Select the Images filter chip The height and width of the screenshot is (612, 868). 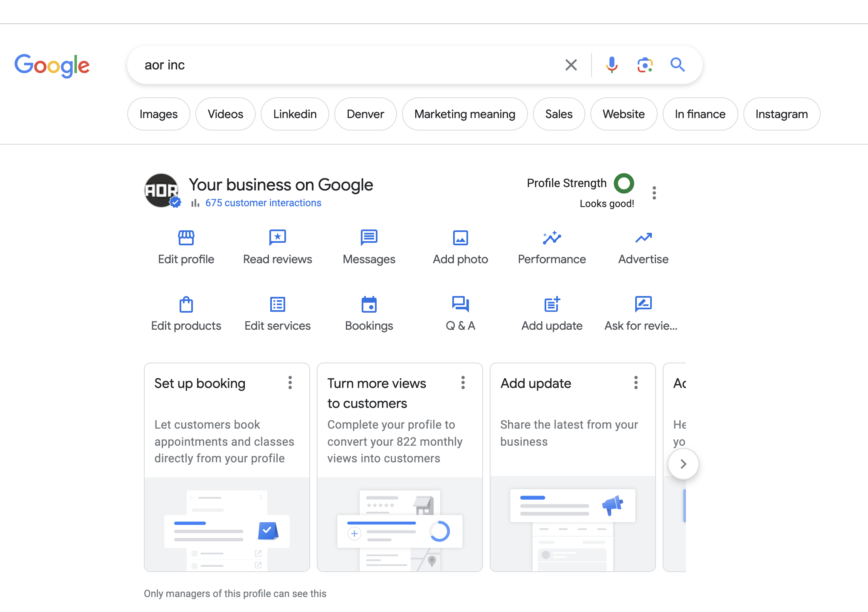pos(158,114)
